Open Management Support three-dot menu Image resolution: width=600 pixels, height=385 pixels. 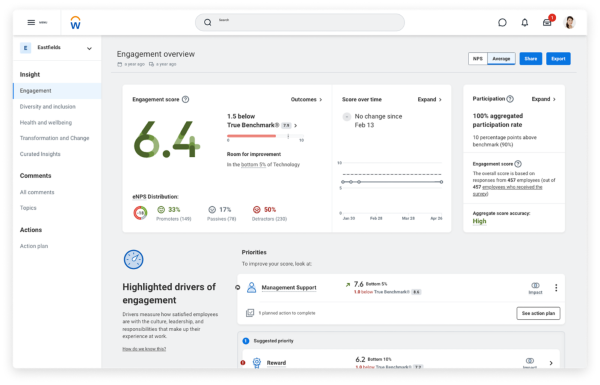point(556,287)
